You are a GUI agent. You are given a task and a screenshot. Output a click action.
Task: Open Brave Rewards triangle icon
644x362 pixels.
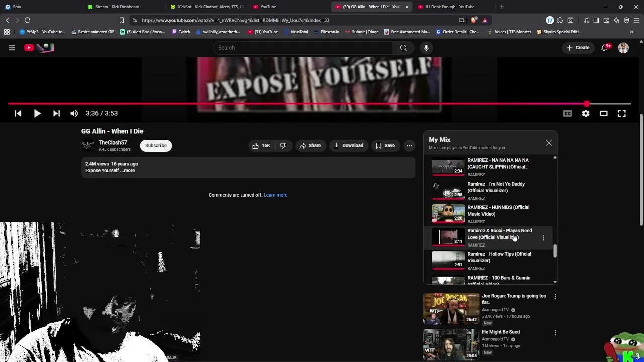[x=485, y=20]
